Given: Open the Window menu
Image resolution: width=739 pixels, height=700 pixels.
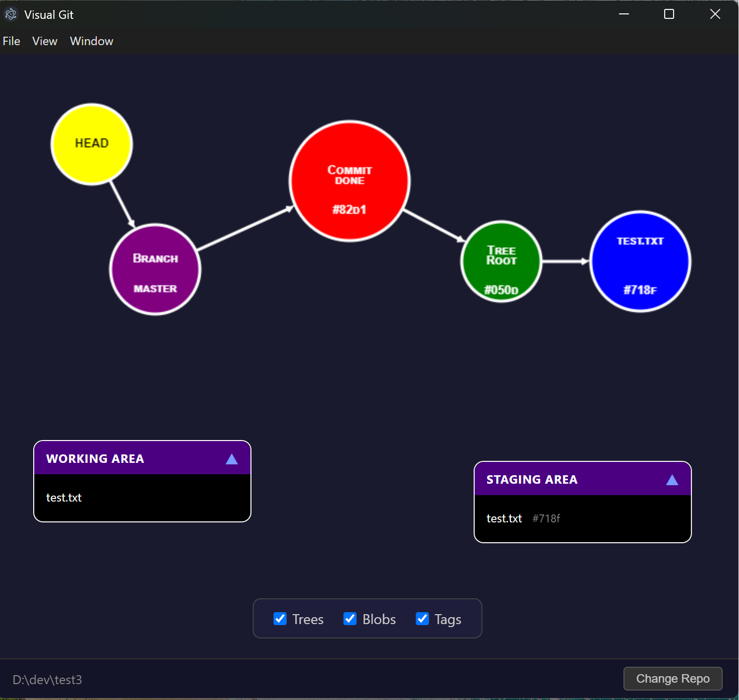Looking at the screenshot, I should pyautogui.click(x=91, y=41).
